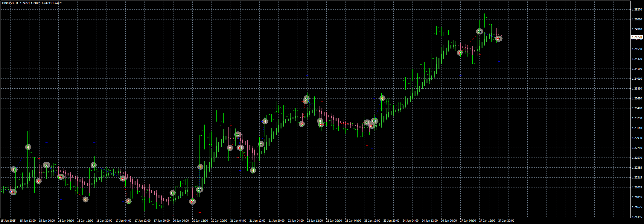Viewport: 644px width, 224px height.
Task: Click the current price tag 1.24770
Action: coord(637,37)
